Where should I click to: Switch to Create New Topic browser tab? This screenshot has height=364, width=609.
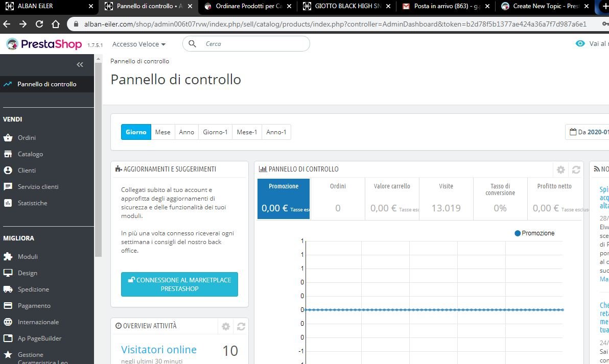pos(545,6)
